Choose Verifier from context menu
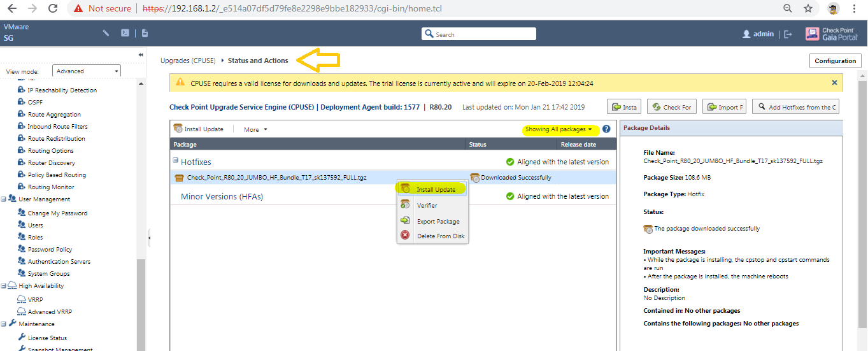The image size is (868, 351). click(x=432, y=205)
